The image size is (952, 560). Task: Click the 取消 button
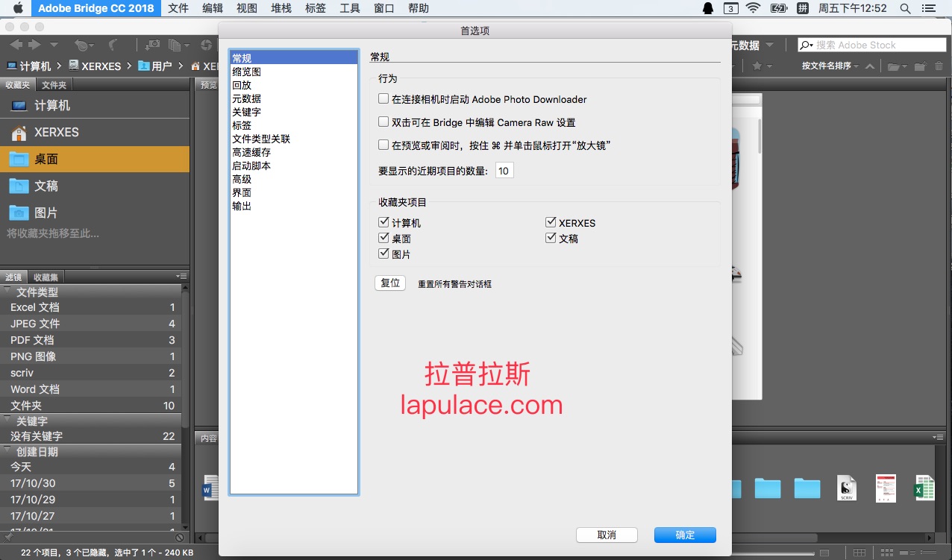coord(607,535)
